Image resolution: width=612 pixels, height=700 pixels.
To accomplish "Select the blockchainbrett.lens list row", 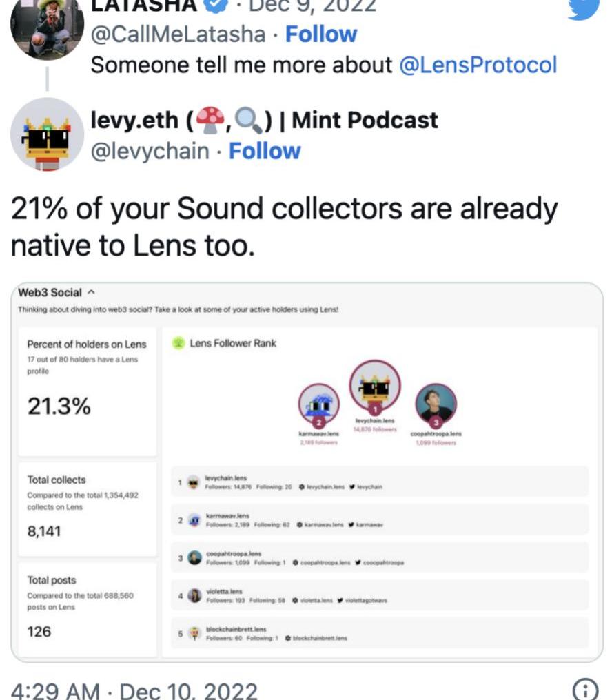I will point(380,632).
